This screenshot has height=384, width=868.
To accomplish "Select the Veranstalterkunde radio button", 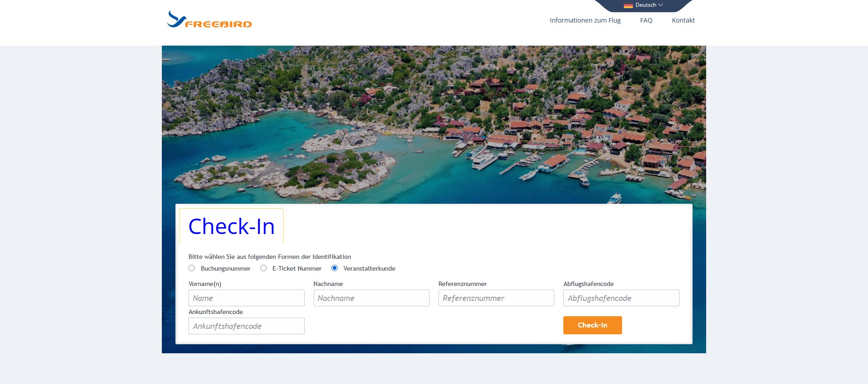I will click(x=335, y=268).
